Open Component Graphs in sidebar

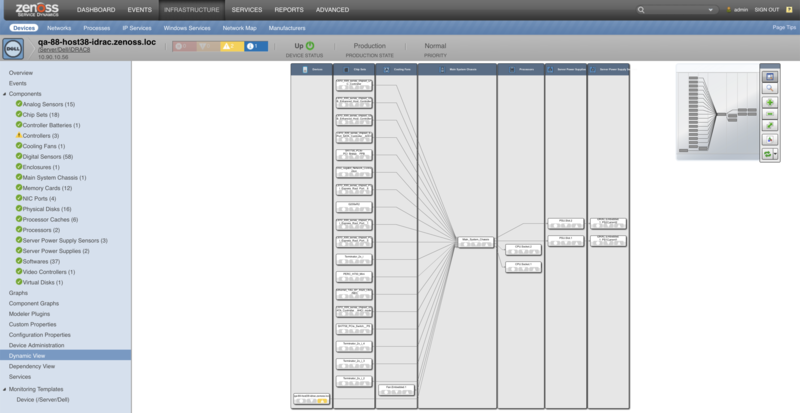tap(34, 303)
